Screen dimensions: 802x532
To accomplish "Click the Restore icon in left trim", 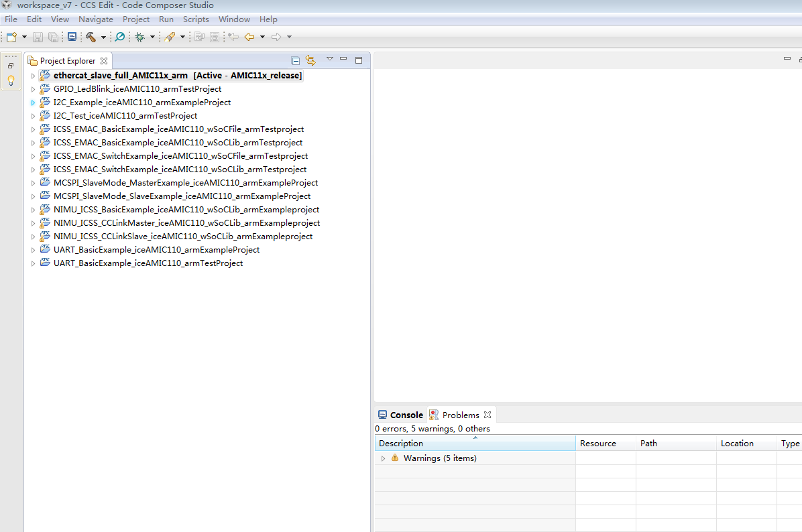I will coord(11,66).
